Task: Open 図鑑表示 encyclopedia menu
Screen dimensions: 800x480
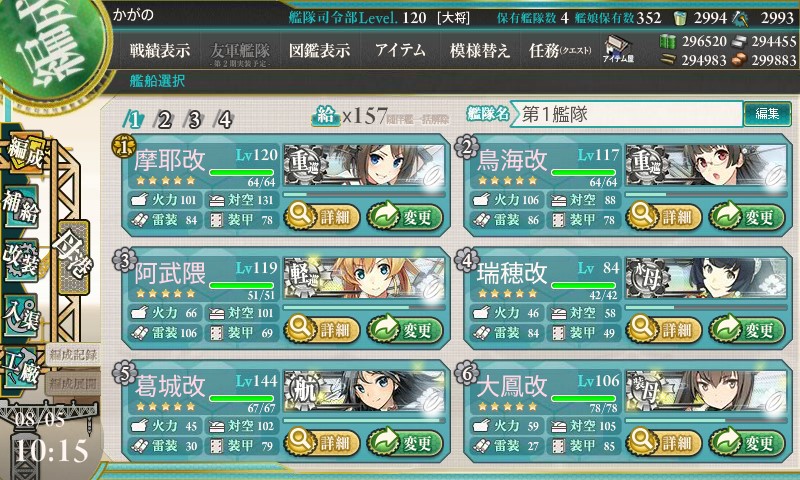Action: click(x=319, y=50)
